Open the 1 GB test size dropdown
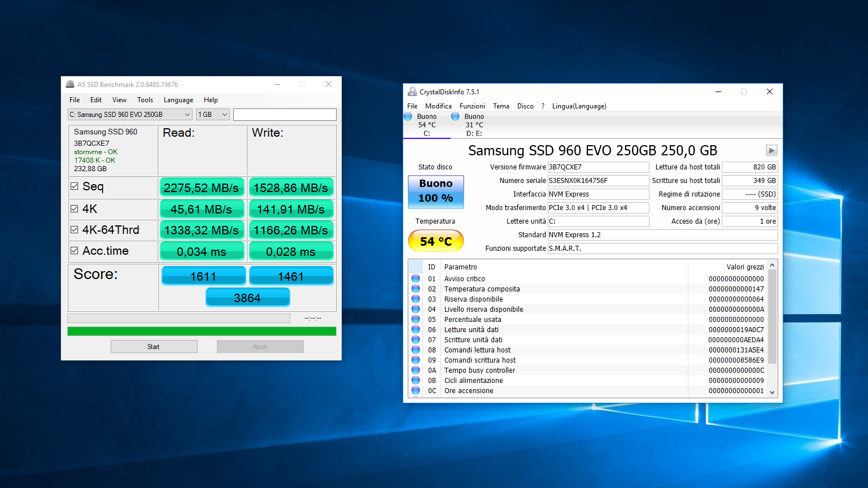The height and width of the screenshot is (488, 868). 213,115
